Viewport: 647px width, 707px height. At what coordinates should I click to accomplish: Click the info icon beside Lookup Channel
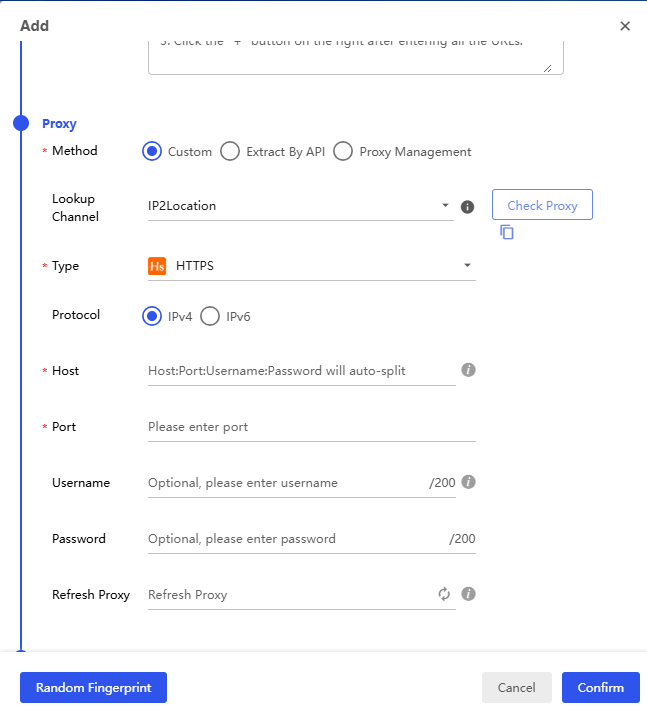pyautogui.click(x=467, y=207)
